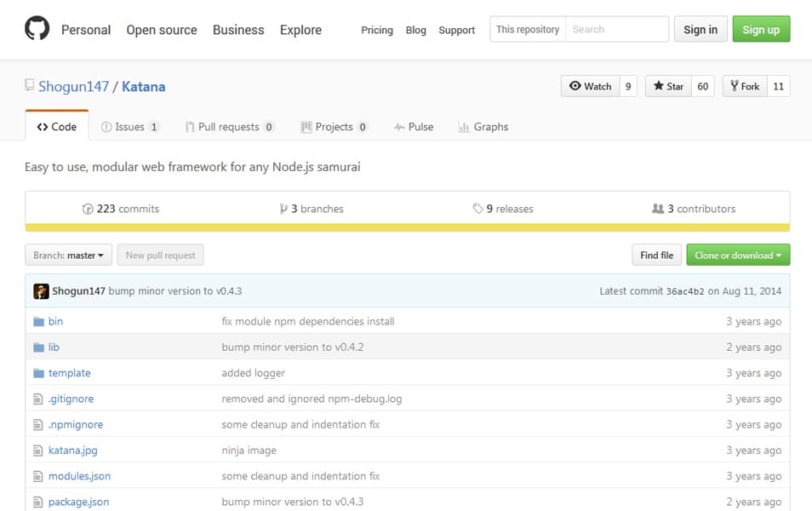812x511 pixels.
Task: Click the GitHub Octocat logo
Action: click(x=37, y=29)
